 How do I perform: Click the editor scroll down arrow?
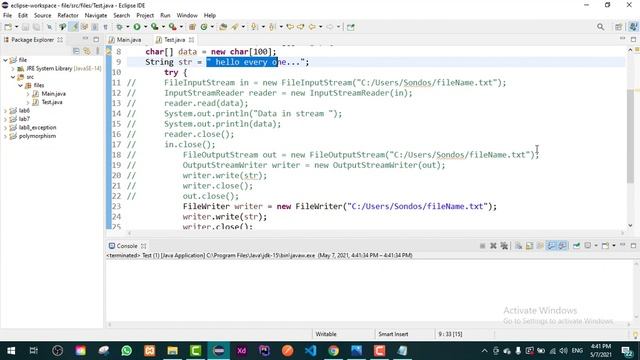click(631, 225)
